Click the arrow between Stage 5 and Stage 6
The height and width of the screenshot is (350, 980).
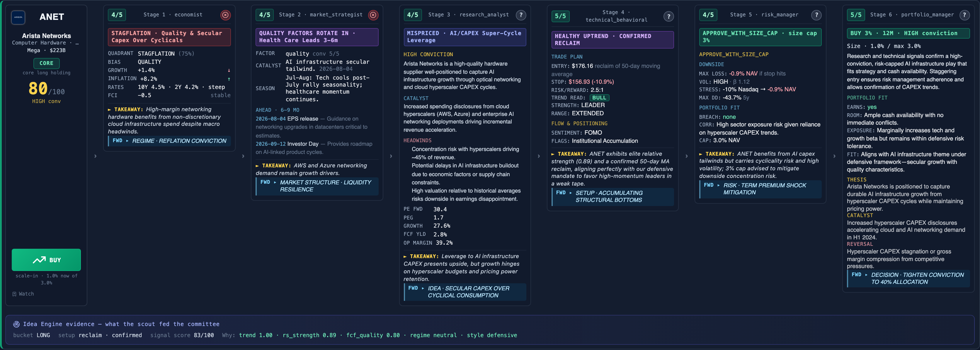tap(834, 156)
